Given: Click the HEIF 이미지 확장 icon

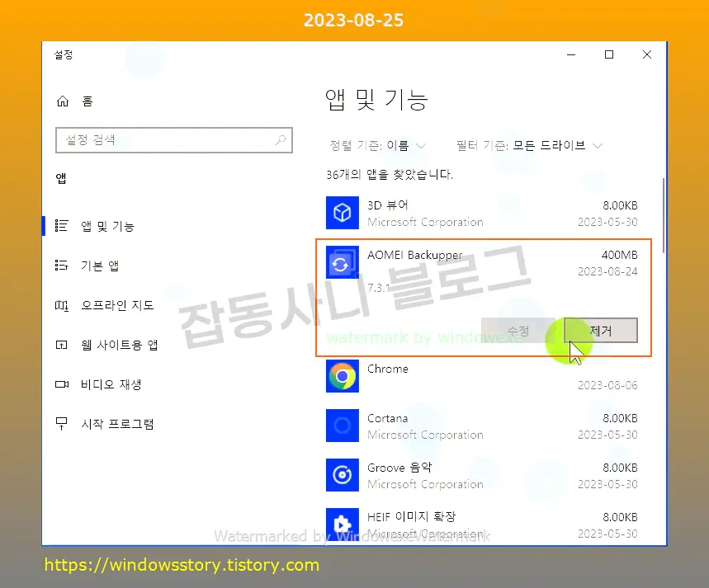Looking at the screenshot, I should (343, 524).
